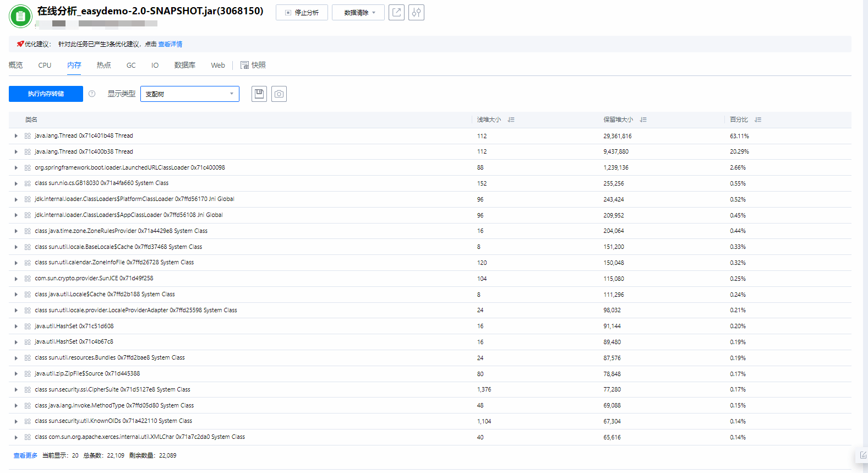Expand the Locale$Cache row

click(16, 295)
